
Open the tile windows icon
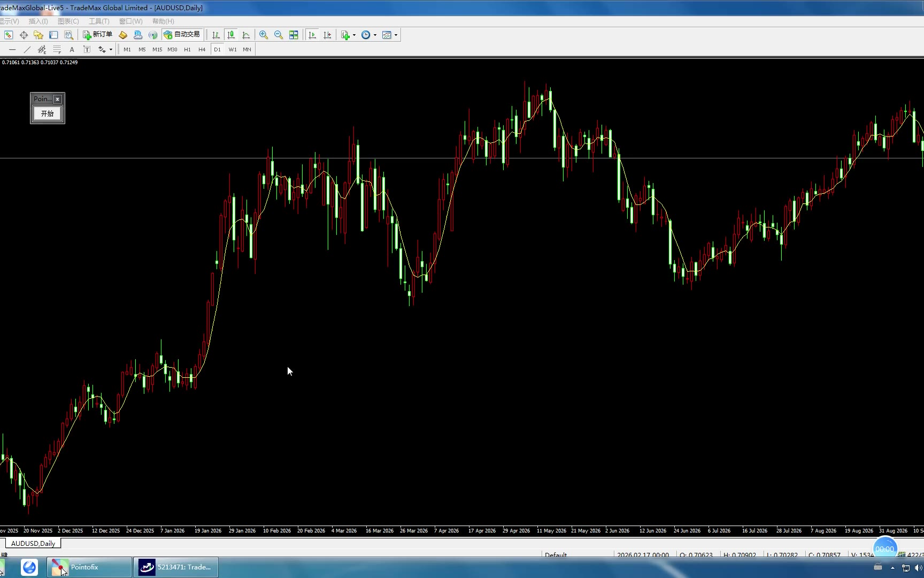pos(294,35)
